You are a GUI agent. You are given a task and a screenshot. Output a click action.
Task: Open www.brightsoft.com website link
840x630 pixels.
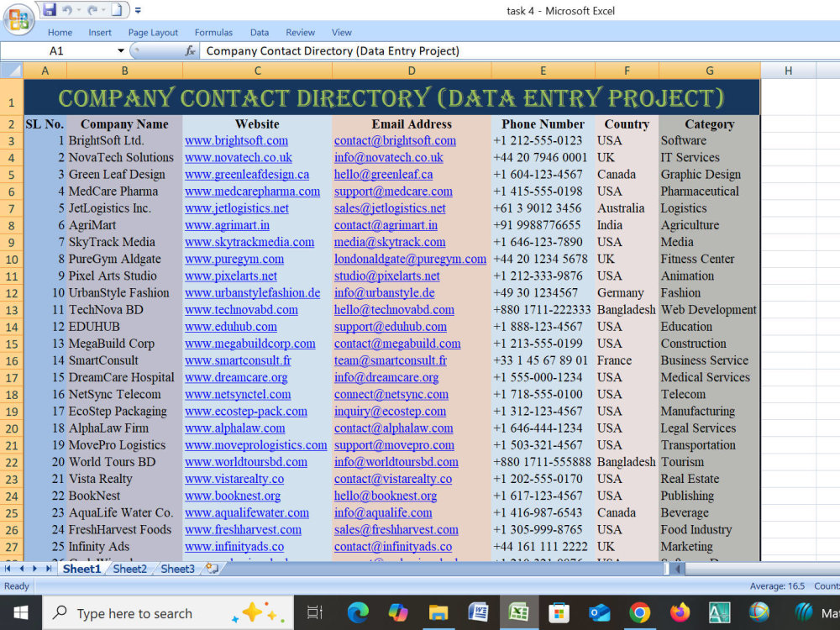(x=236, y=140)
